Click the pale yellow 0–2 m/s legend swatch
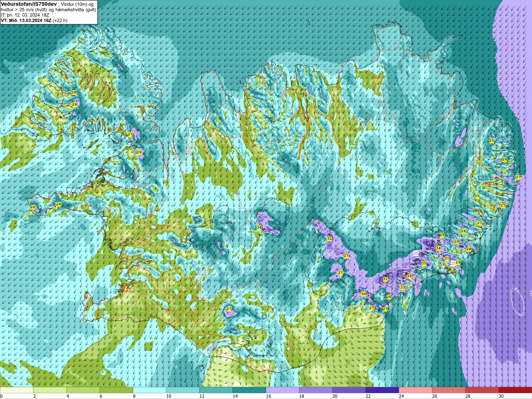 click(x=17, y=390)
